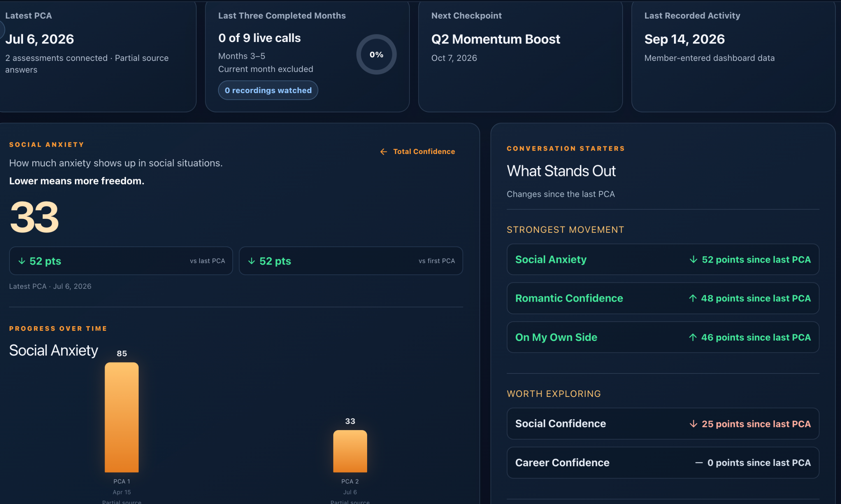The image size is (841, 504).
Task: Click the 'Oct 7, 2026' checkpoint date
Action: [x=454, y=58]
